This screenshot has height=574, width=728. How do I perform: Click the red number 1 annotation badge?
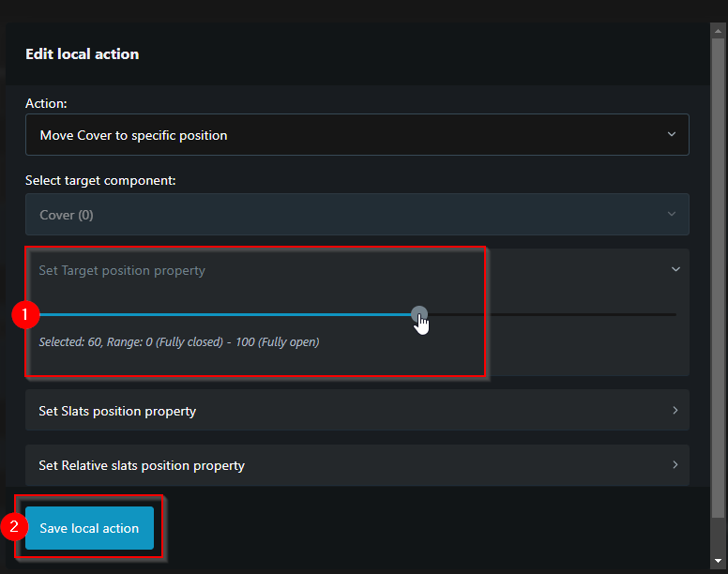coord(24,315)
